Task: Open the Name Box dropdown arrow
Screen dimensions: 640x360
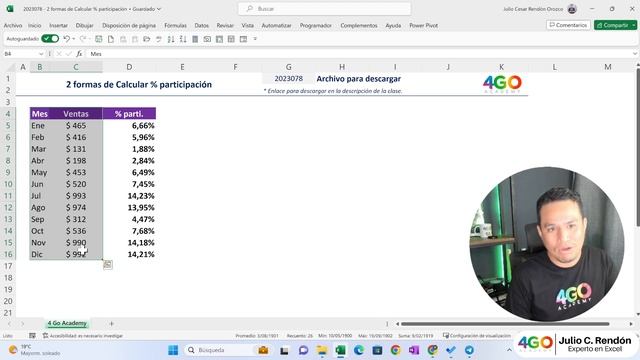Action: [41, 54]
